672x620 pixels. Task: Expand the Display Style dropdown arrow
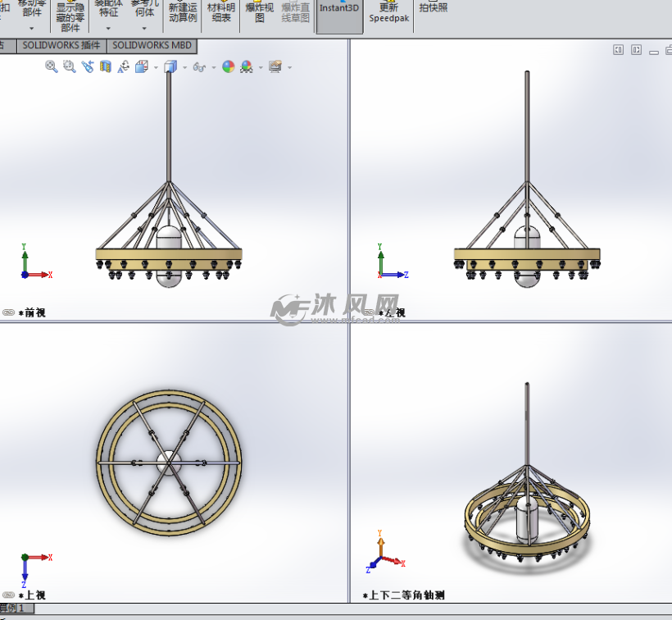185,67
